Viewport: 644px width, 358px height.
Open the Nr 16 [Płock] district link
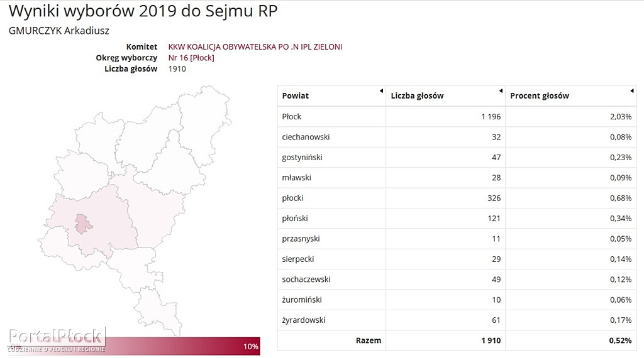191,58
